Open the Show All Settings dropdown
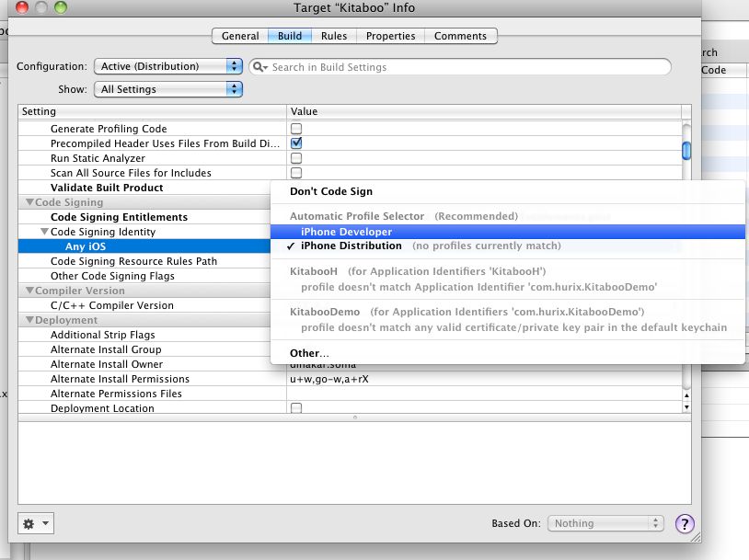Screen dimensions: 749x560 click(x=168, y=89)
